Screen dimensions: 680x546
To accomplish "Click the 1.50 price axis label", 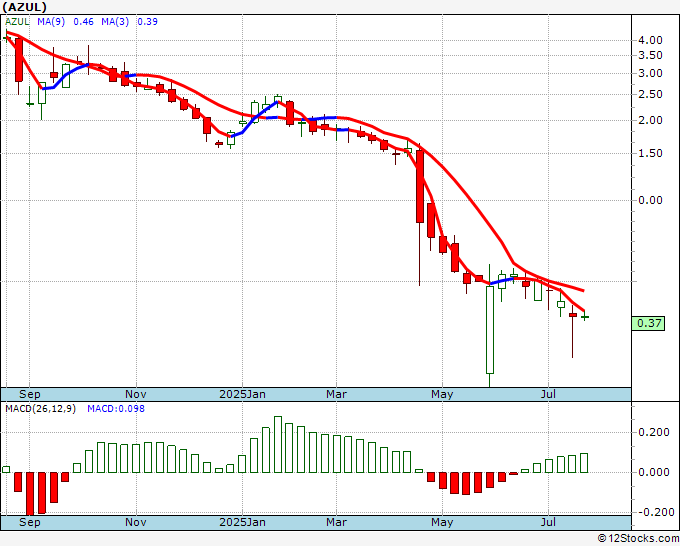I will click(x=651, y=154).
